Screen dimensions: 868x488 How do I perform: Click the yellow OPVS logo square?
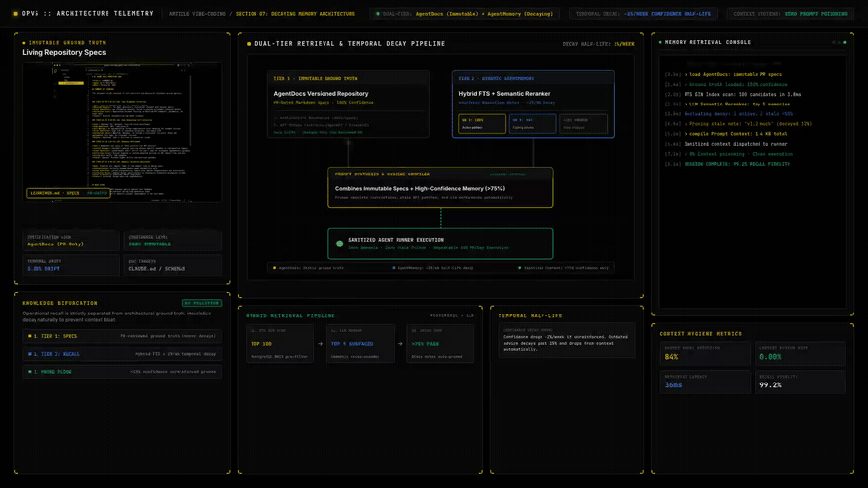[x=16, y=13]
